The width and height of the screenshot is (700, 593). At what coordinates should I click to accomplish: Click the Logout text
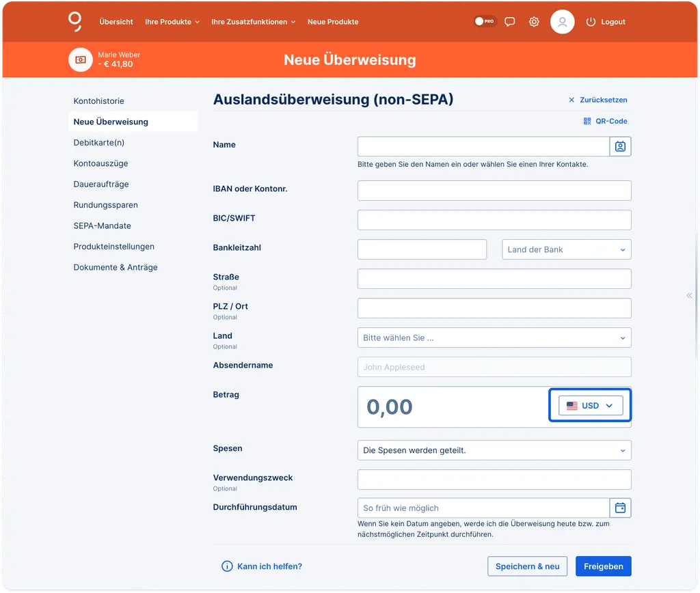(x=612, y=22)
